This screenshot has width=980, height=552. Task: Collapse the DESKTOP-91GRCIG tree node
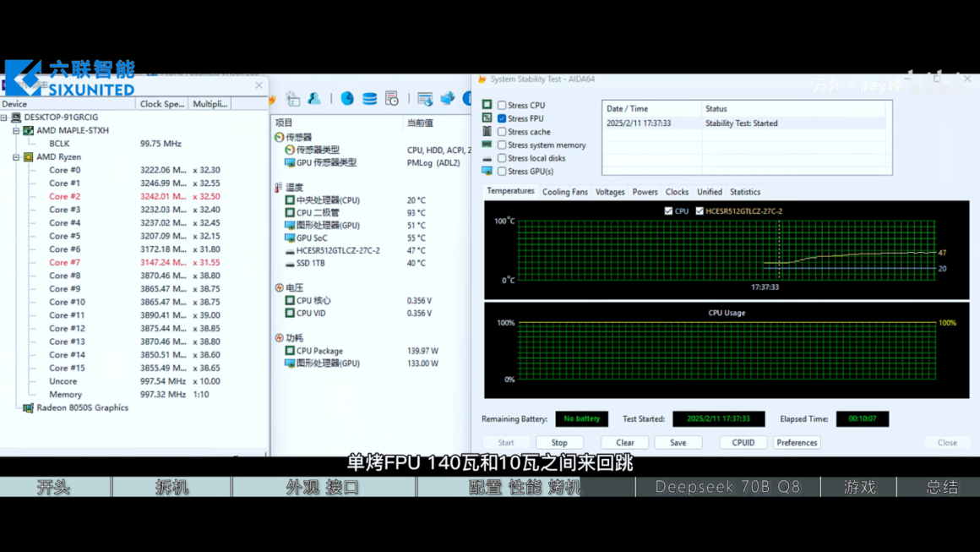click(3, 118)
